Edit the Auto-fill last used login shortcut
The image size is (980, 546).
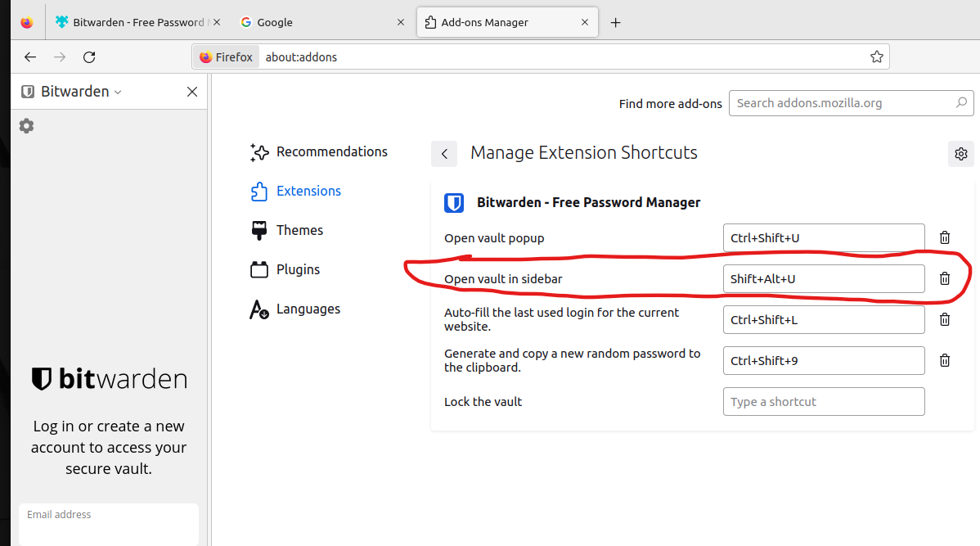pyautogui.click(x=824, y=320)
